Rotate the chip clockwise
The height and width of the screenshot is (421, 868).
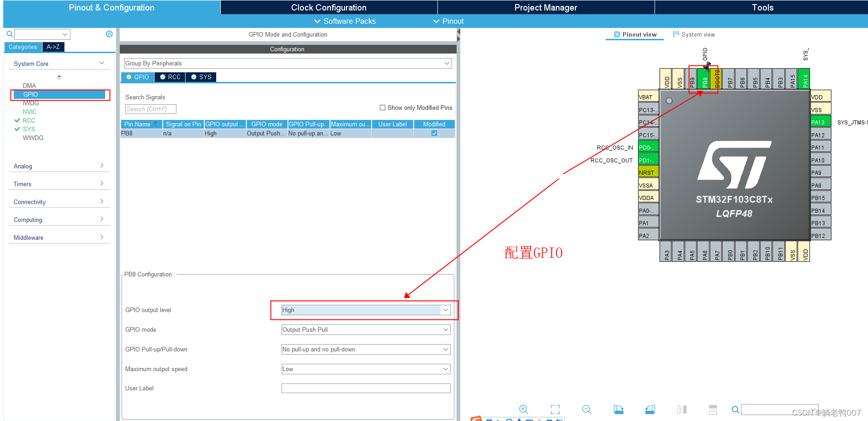[618, 410]
